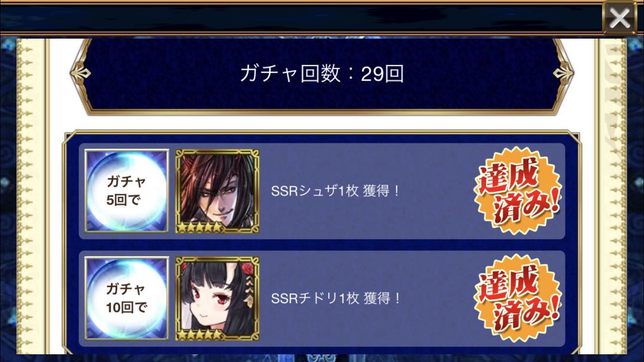Click the SSRシュザ1枚 獲得！ text
This screenshot has width=644, height=362.
(336, 191)
